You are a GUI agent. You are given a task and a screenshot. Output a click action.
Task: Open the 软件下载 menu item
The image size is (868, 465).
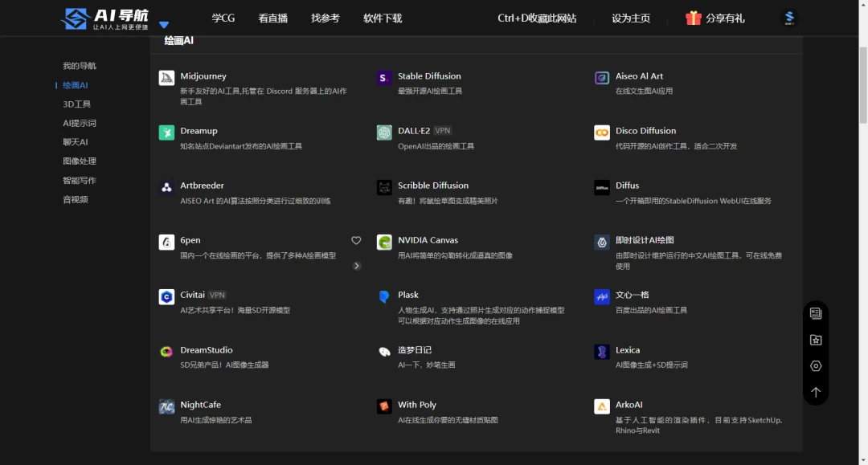pos(383,18)
